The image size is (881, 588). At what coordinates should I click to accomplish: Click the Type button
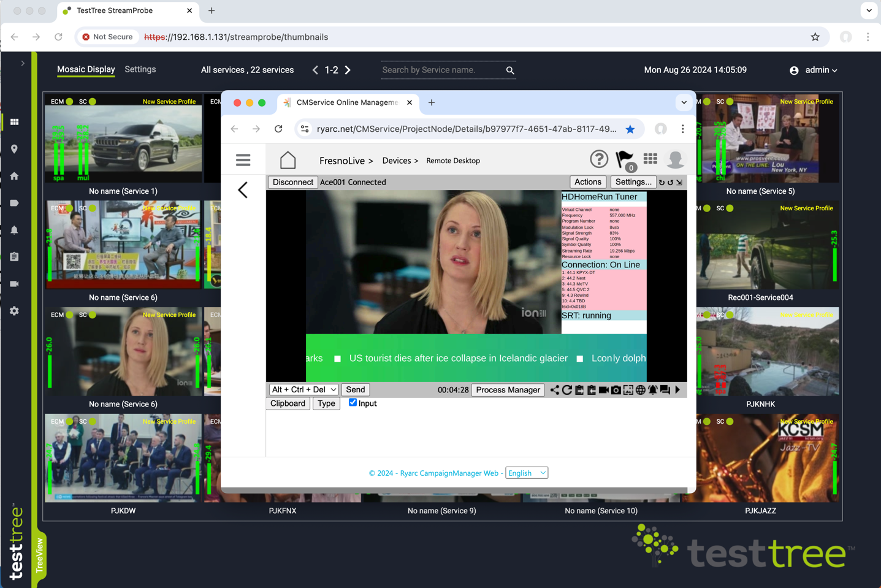(326, 403)
